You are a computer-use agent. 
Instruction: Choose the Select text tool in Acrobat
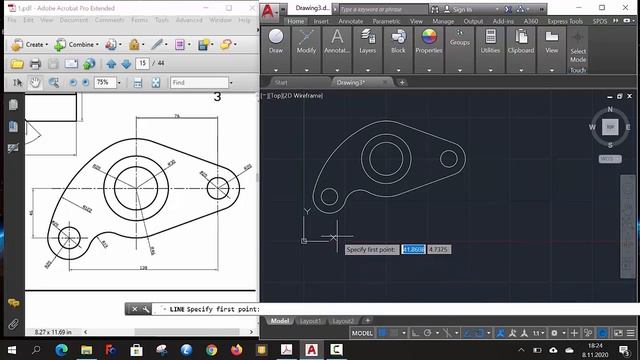click(x=17, y=83)
